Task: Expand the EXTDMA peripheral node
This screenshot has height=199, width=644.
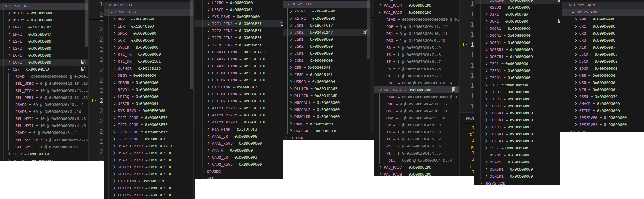Action: coord(286,138)
